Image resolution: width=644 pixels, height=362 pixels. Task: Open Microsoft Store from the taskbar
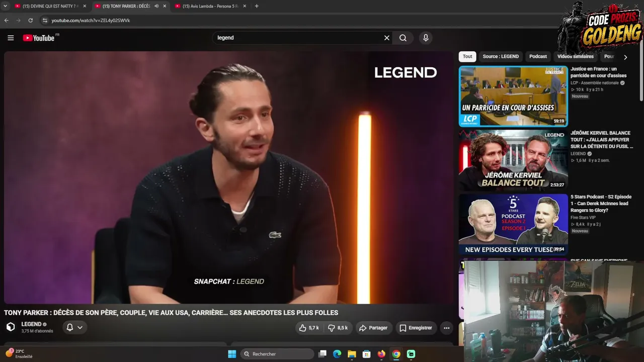(367, 354)
